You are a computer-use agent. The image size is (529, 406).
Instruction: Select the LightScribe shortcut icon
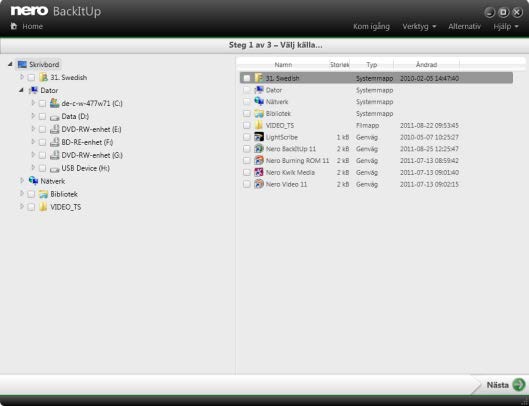(x=259, y=137)
